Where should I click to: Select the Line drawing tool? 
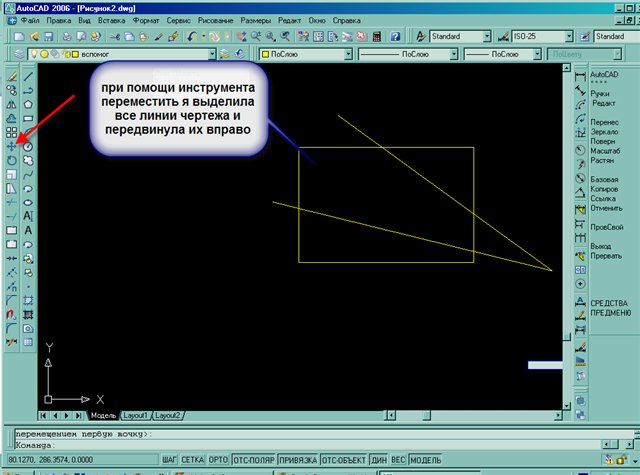click(29, 75)
